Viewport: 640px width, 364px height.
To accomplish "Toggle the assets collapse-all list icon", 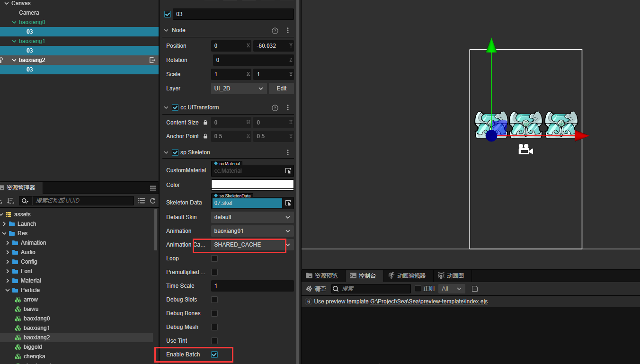I will coord(142,201).
